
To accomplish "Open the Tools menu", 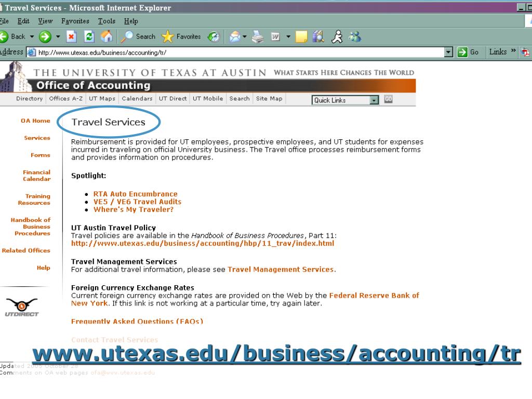I will click(x=107, y=21).
